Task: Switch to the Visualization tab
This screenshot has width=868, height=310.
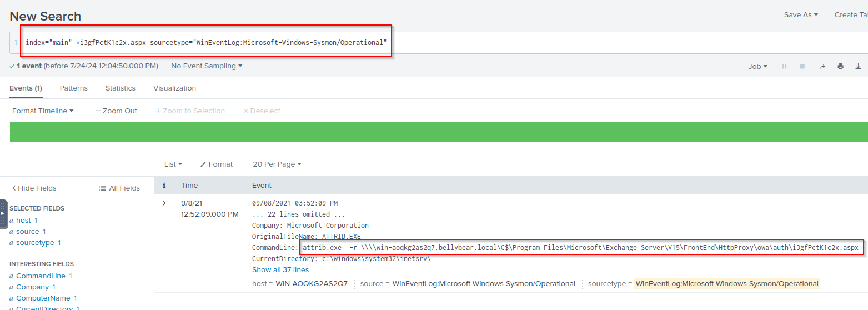Action: pyautogui.click(x=174, y=88)
